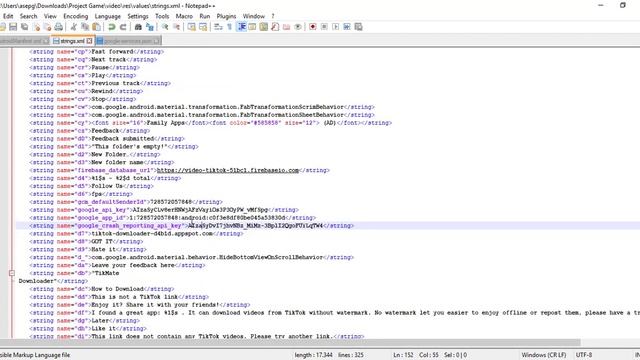Open the Run menu
The width and height of the screenshot is (640, 360).
(205, 16)
